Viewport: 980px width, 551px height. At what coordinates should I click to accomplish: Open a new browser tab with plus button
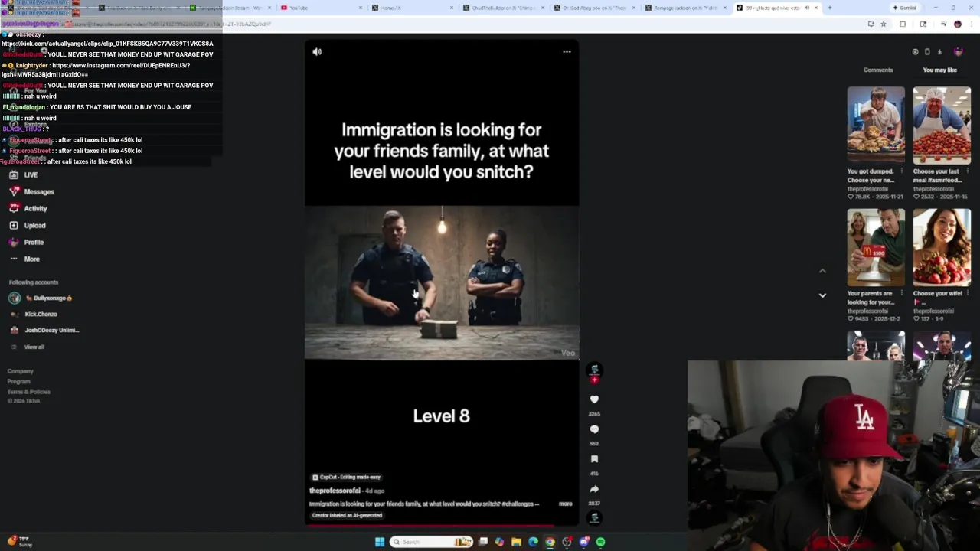click(x=829, y=8)
